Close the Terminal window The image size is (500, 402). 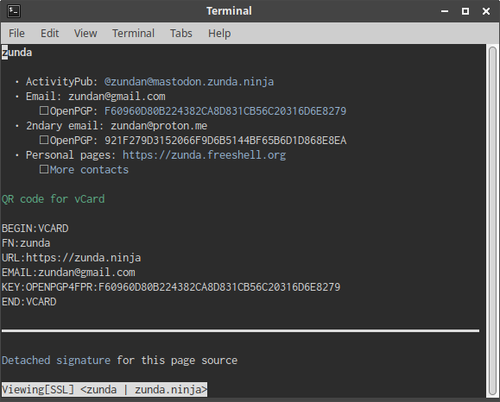[x=486, y=11]
